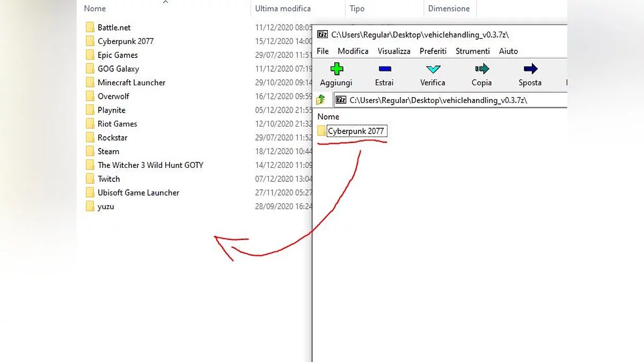
Task: Sort by Dimensione column header
Action: [x=450, y=9]
